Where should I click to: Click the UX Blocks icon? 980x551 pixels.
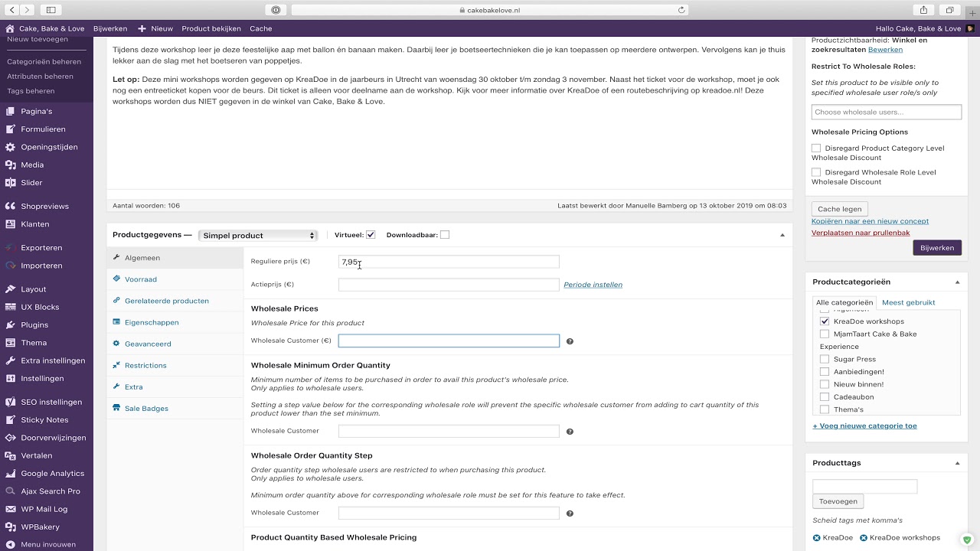pyautogui.click(x=10, y=307)
